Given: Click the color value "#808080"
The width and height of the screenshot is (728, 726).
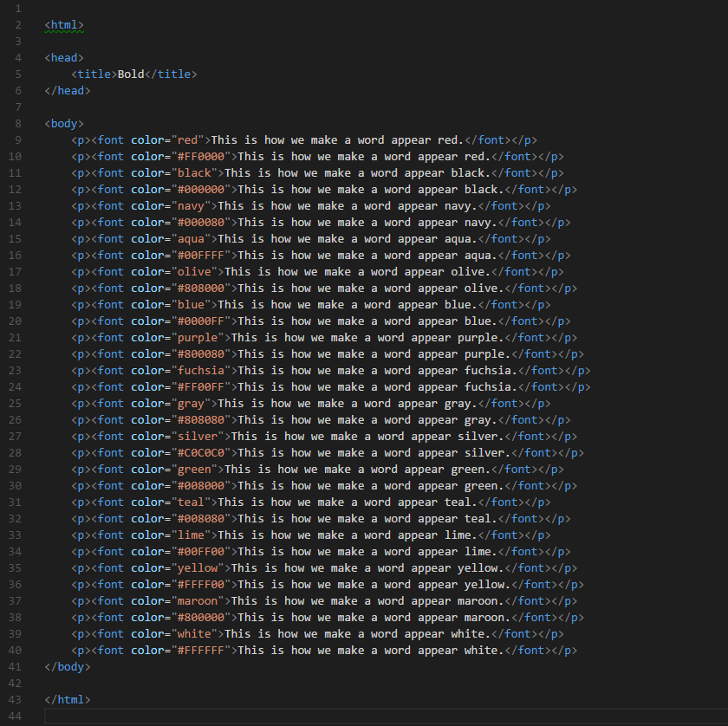Looking at the screenshot, I should click(201, 420).
